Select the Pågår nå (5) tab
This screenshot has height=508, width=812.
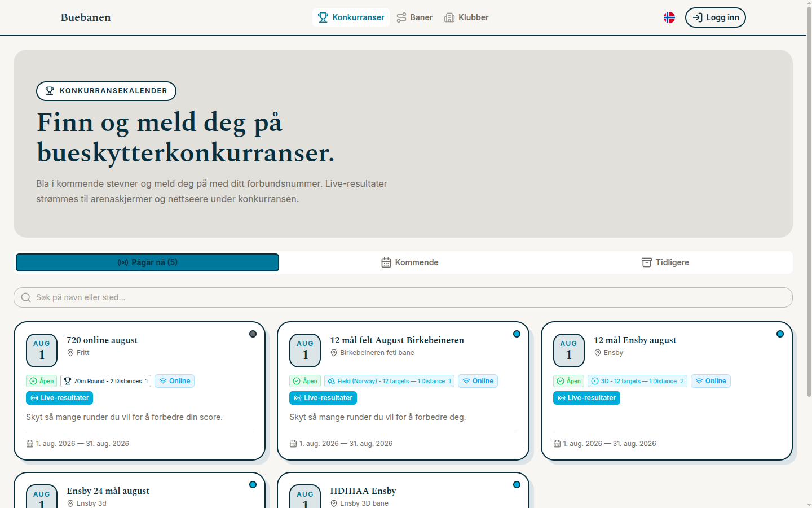point(147,262)
